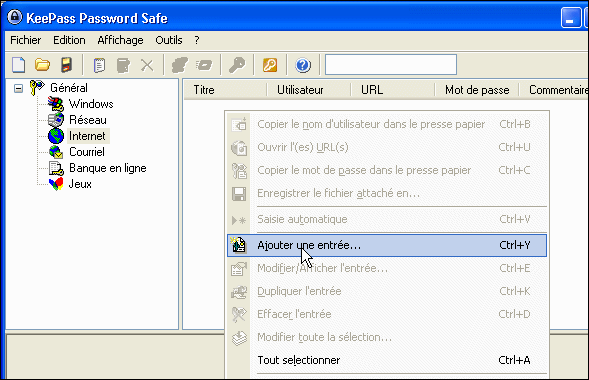Open the Fichier menu
Image resolution: width=589 pixels, height=380 pixels.
[26, 40]
